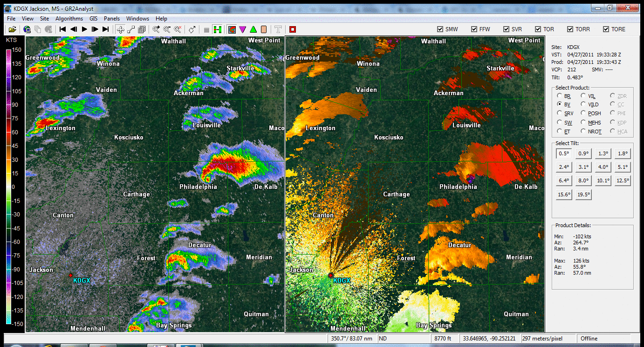Viewport: 644px width, 347px height.
Task: Click the zoom out magnifier icon
Action: point(167,29)
